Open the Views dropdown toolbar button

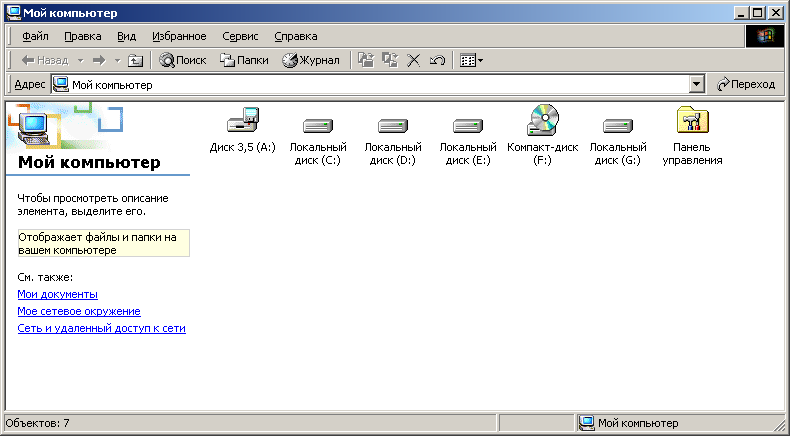coord(471,60)
